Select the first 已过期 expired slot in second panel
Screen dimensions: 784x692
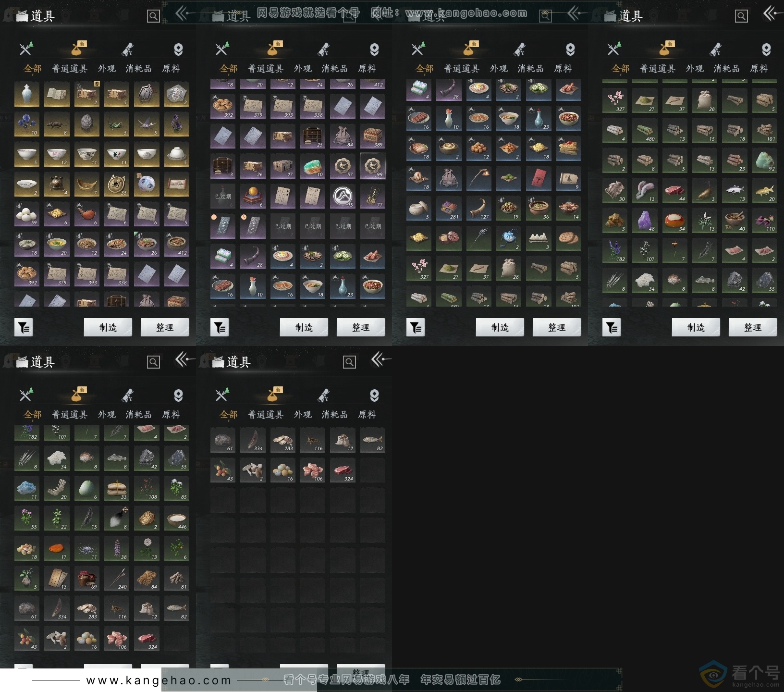click(223, 196)
